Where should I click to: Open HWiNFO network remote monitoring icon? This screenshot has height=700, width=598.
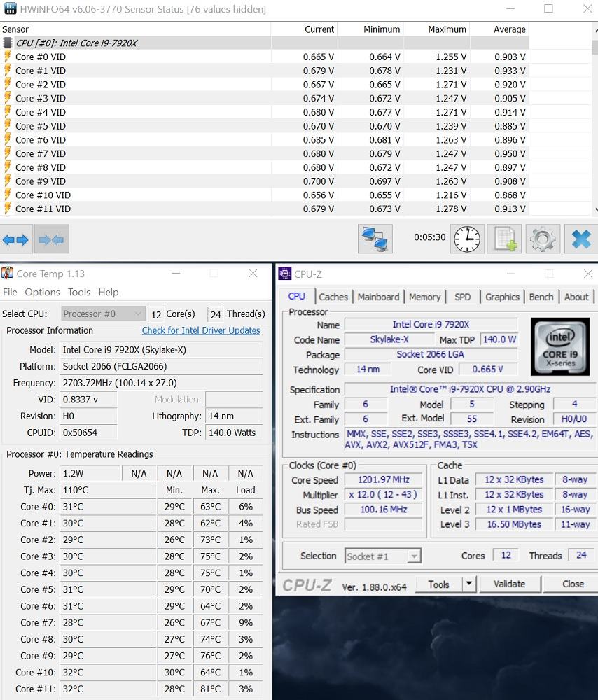coord(375,239)
